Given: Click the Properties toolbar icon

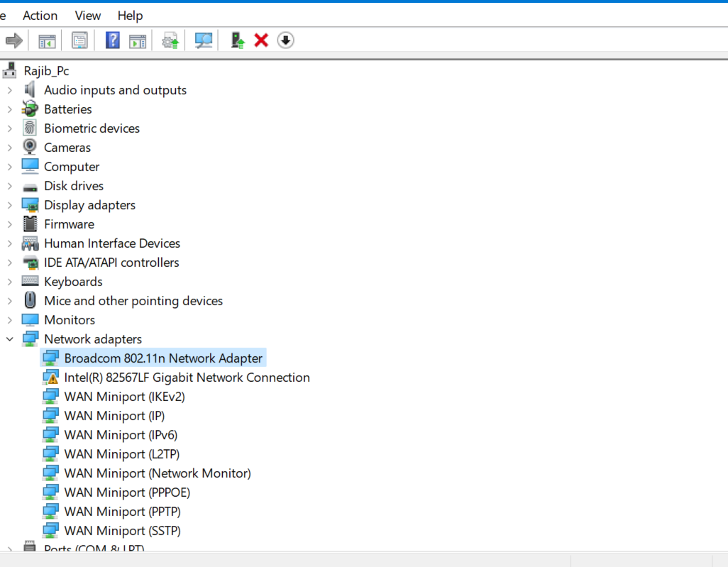Looking at the screenshot, I should (x=79, y=40).
